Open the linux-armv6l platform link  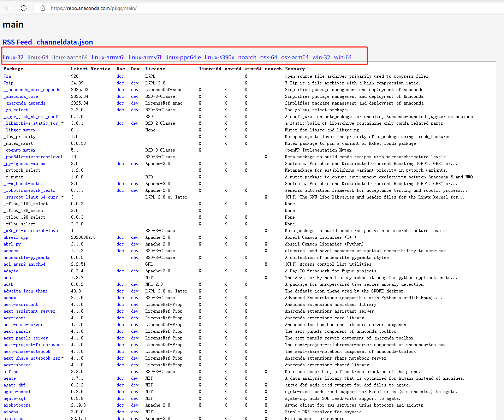108,57
